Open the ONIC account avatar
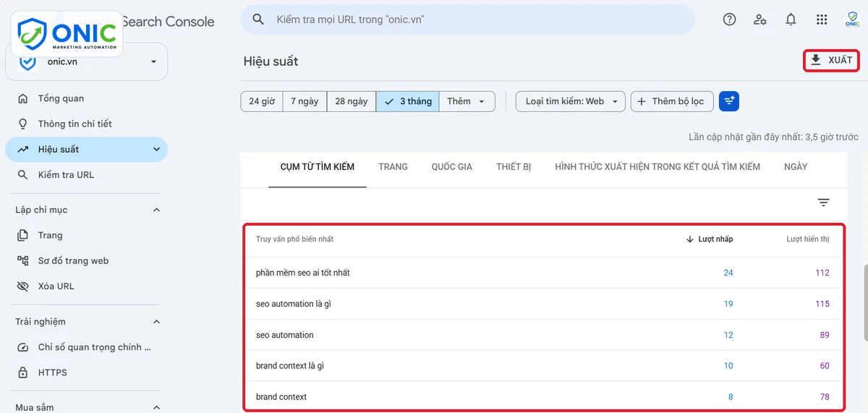 852,20
